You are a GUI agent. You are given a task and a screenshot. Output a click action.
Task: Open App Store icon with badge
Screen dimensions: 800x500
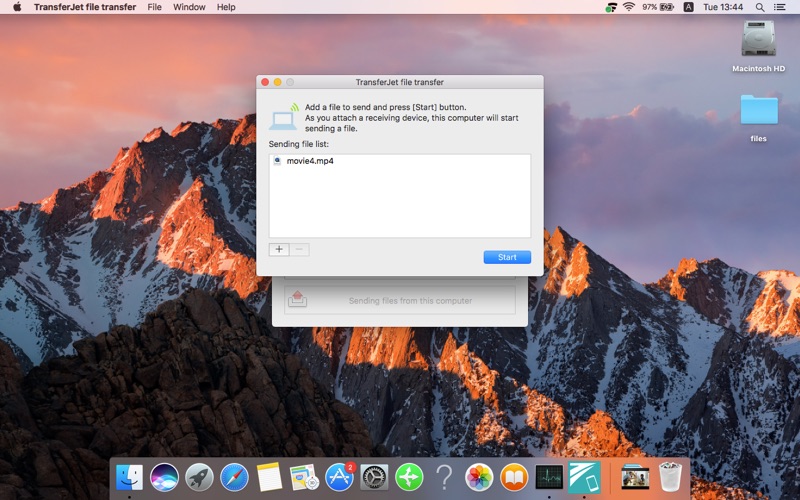(339, 477)
